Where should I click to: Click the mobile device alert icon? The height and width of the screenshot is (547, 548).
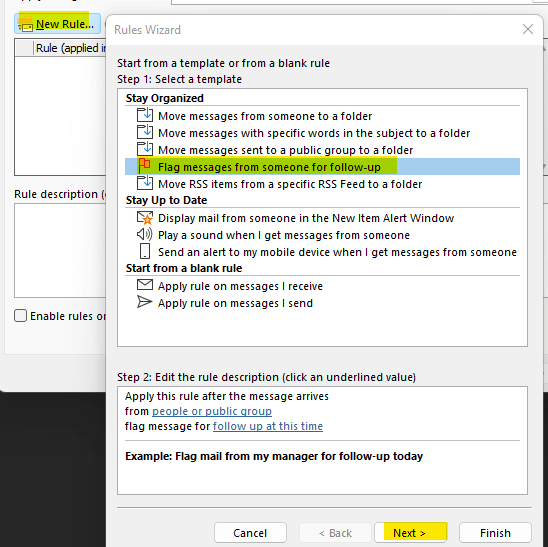[x=145, y=251]
